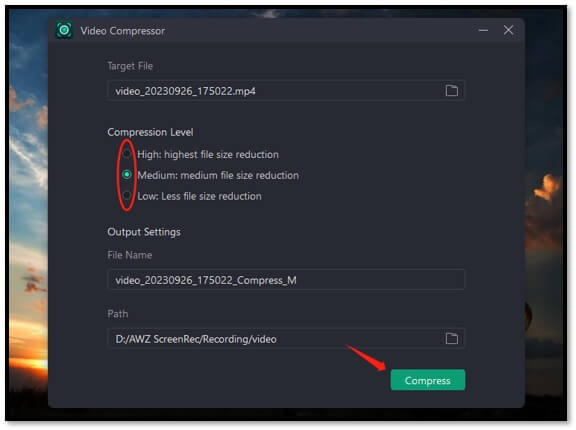This screenshot has width=576, height=430.
Task: Click the Target File label
Action: tap(130, 66)
